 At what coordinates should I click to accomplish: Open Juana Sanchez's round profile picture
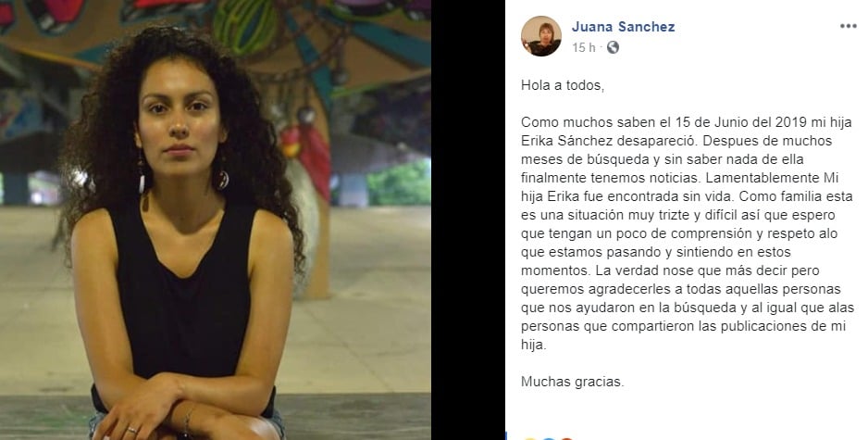540,36
